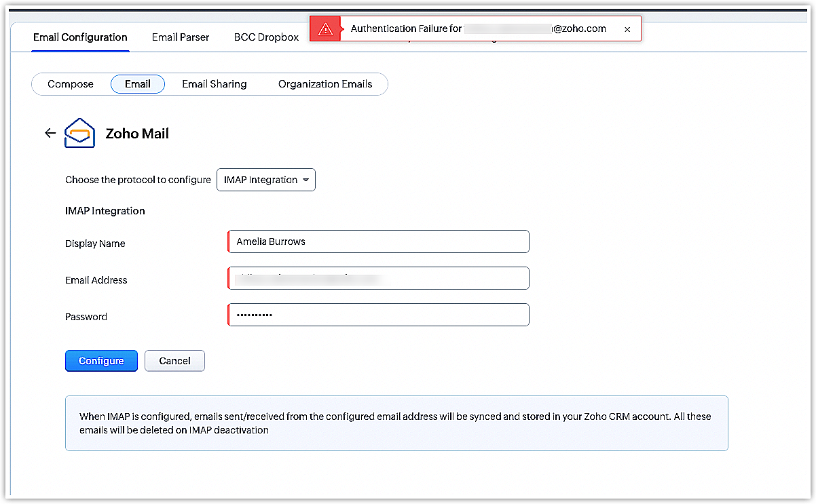Screen dimensions: 816x504
Task: Click into the Email Address field
Action: pos(378,278)
